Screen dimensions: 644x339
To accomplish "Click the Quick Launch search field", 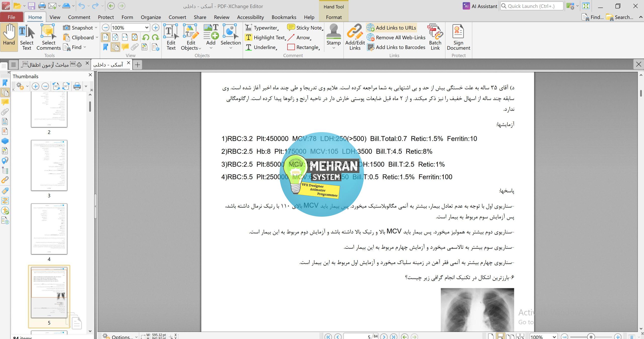I will tap(532, 6).
